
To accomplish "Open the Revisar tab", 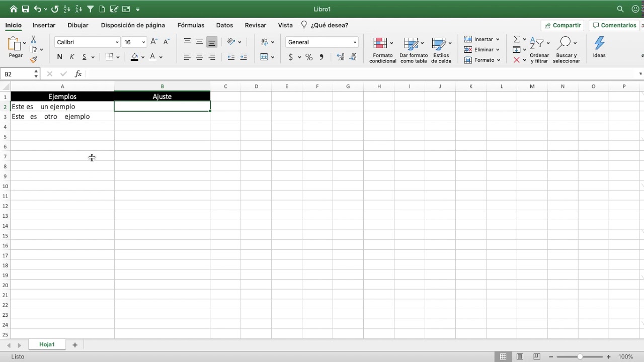I will 256,25.
